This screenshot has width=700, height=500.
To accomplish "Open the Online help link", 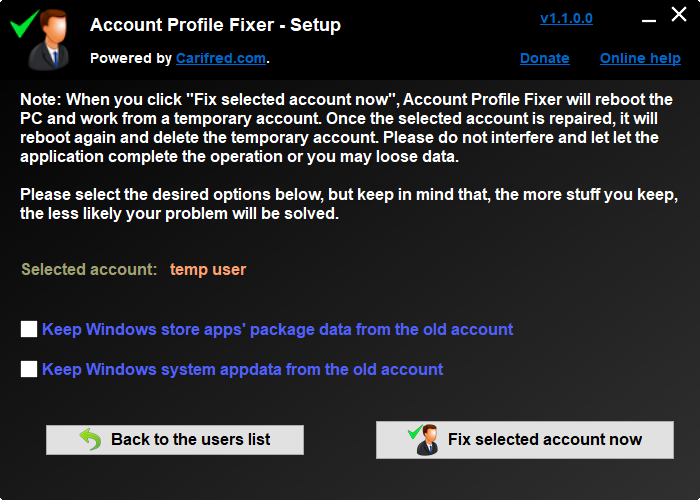I will coord(640,58).
